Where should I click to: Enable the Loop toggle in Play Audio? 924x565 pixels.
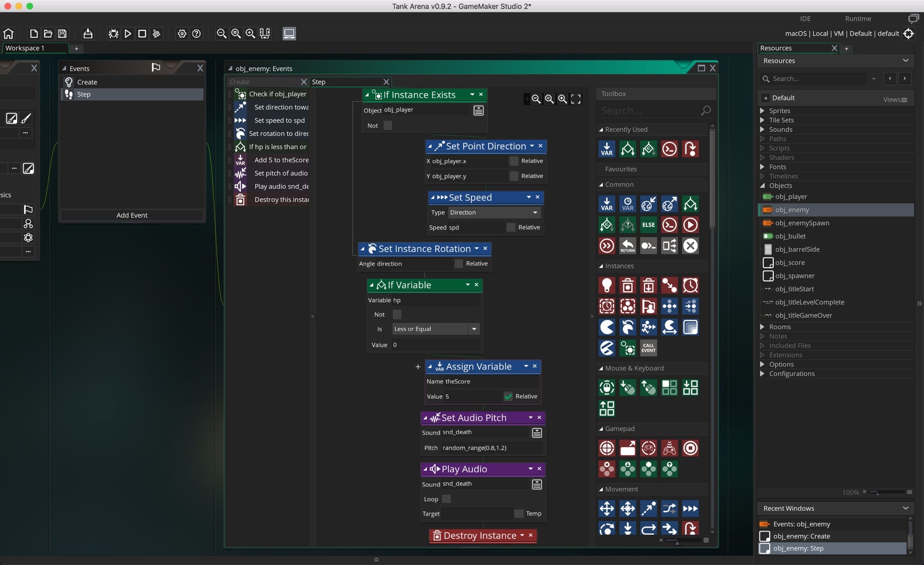click(x=446, y=499)
